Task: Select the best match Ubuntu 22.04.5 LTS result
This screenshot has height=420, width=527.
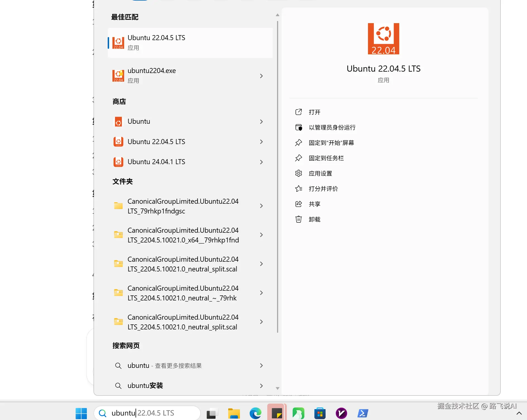Action: [190, 43]
